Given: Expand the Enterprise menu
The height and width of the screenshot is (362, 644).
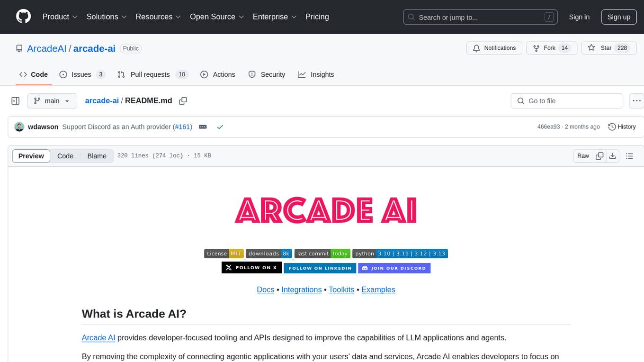Looking at the screenshot, I should tap(275, 17).
